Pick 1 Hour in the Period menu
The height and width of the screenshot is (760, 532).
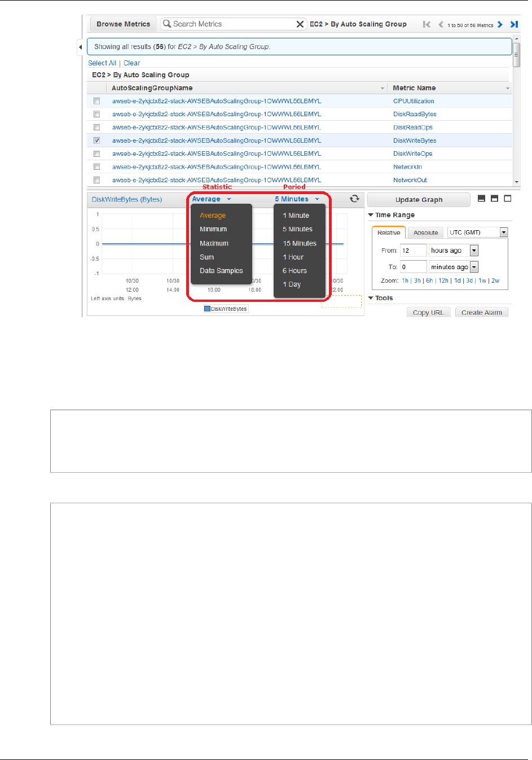coord(293,257)
